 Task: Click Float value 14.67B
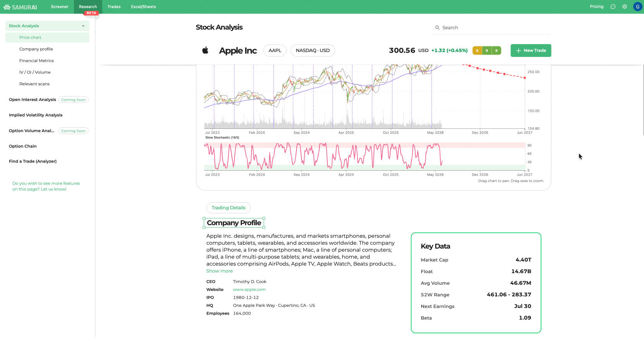[x=521, y=271]
